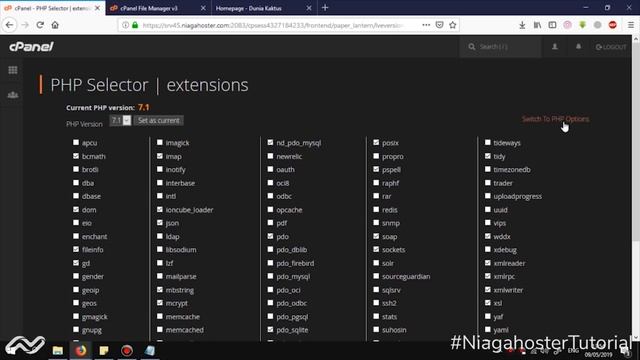This screenshot has width=640, height=360.
Task: Open Switch To PHP Options link
Action: coord(556,119)
